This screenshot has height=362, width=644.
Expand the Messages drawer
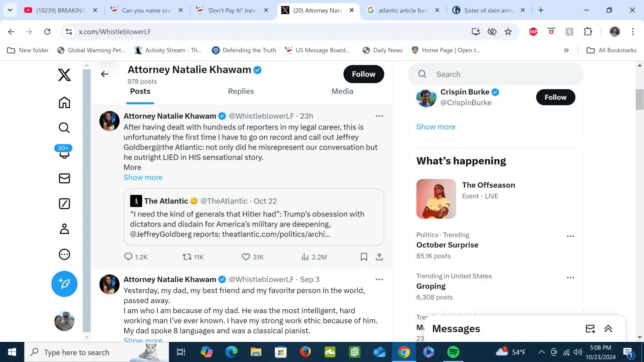click(608, 329)
